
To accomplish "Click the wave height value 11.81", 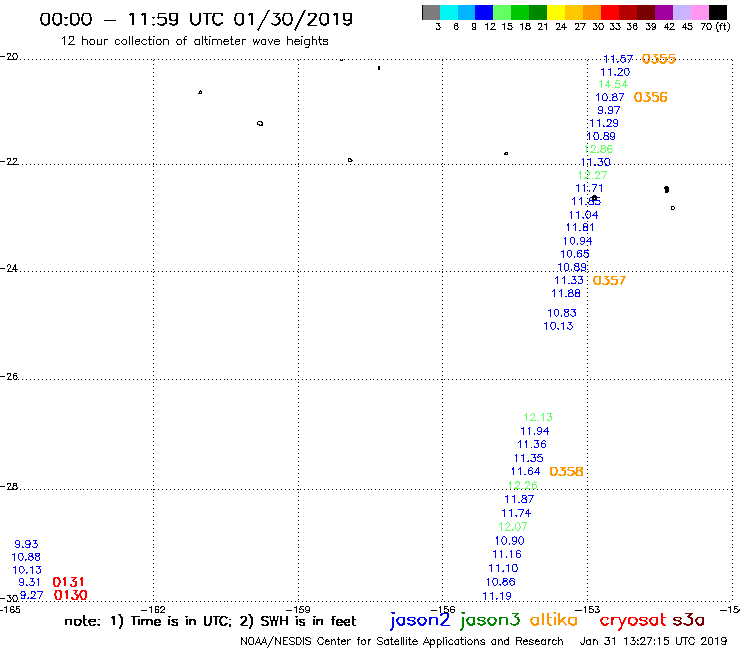I will coord(580,228).
